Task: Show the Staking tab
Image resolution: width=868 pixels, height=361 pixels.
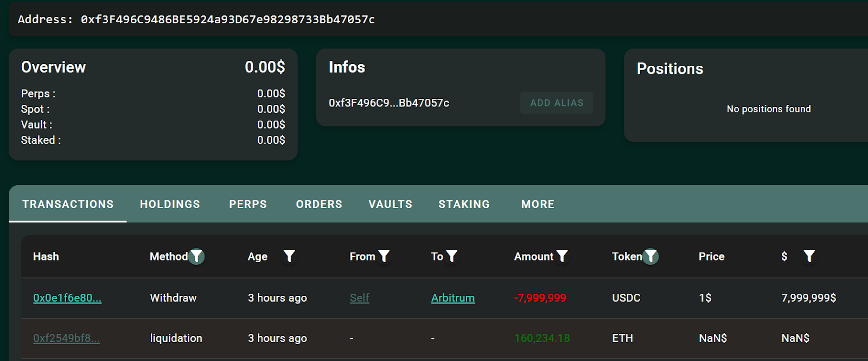Action: click(x=464, y=204)
